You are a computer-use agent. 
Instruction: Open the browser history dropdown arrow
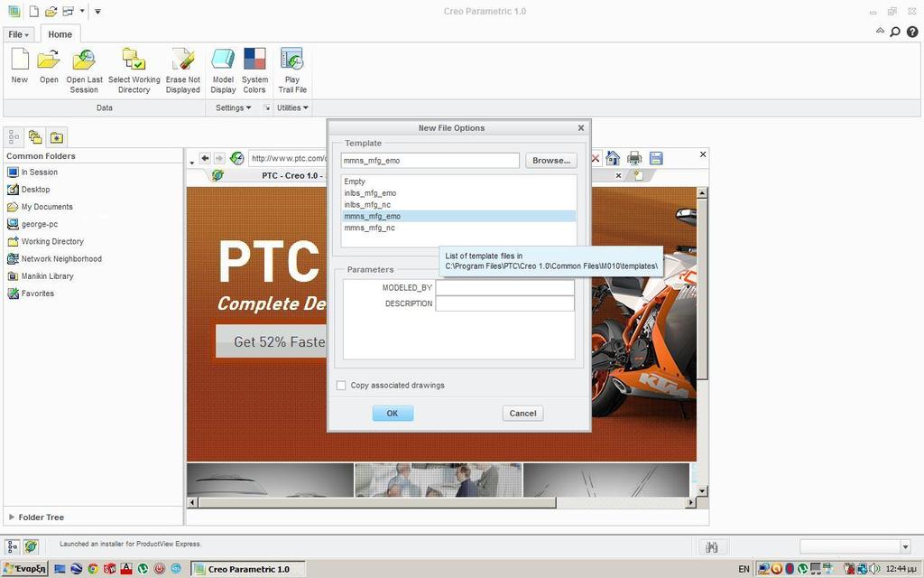pos(192,162)
